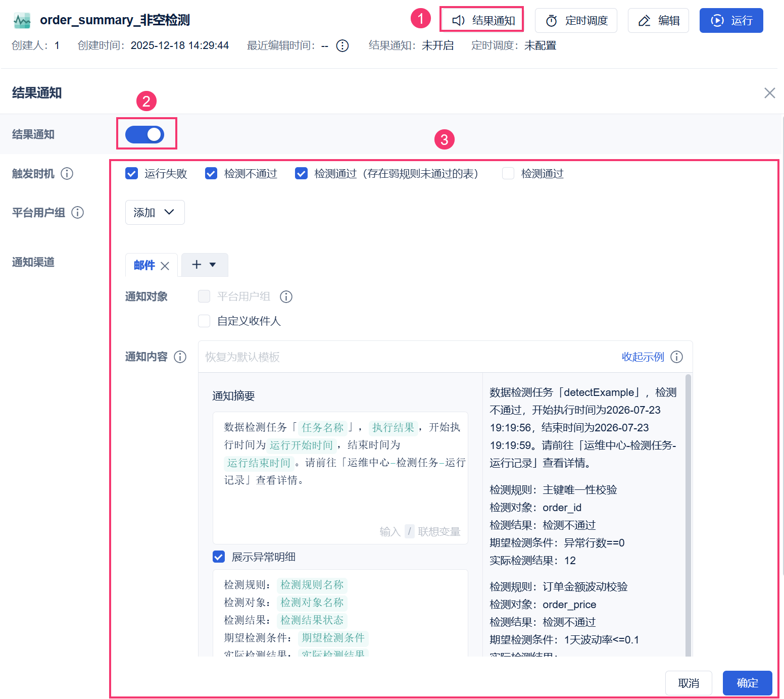Image resolution: width=784 pixels, height=699 pixels.
Task: Click the info icon beside 触发时机
Action: point(67,174)
